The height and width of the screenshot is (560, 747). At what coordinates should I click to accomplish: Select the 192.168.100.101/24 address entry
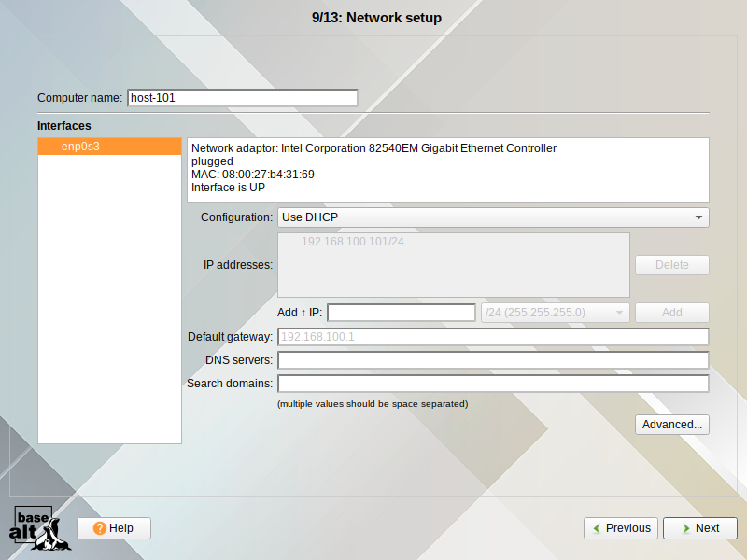click(x=353, y=242)
